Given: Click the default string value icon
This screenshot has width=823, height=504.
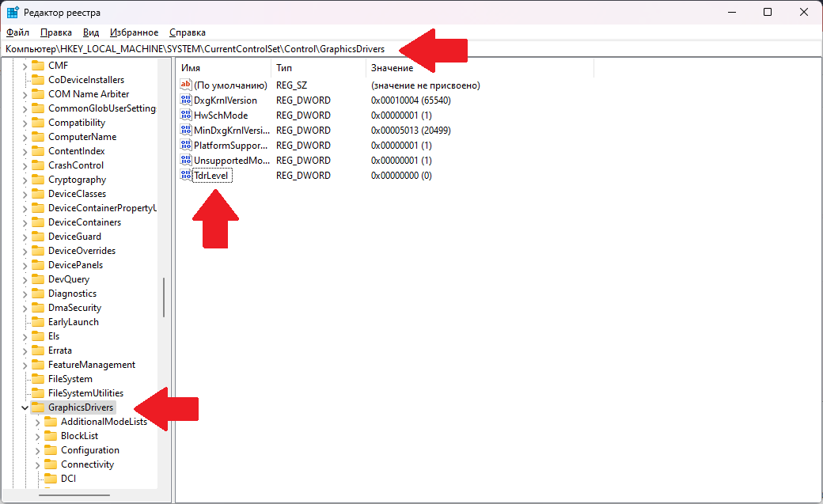Looking at the screenshot, I should tap(186, 85).
